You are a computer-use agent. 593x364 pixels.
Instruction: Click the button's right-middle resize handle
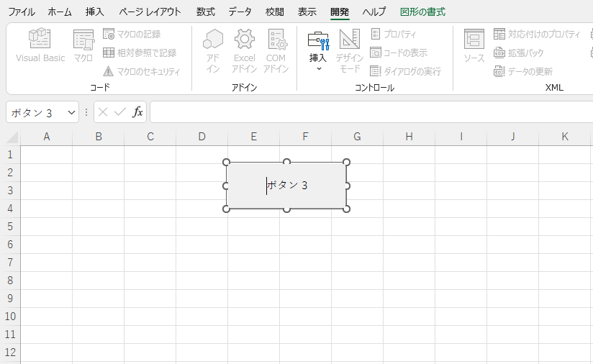coord(347,186)
